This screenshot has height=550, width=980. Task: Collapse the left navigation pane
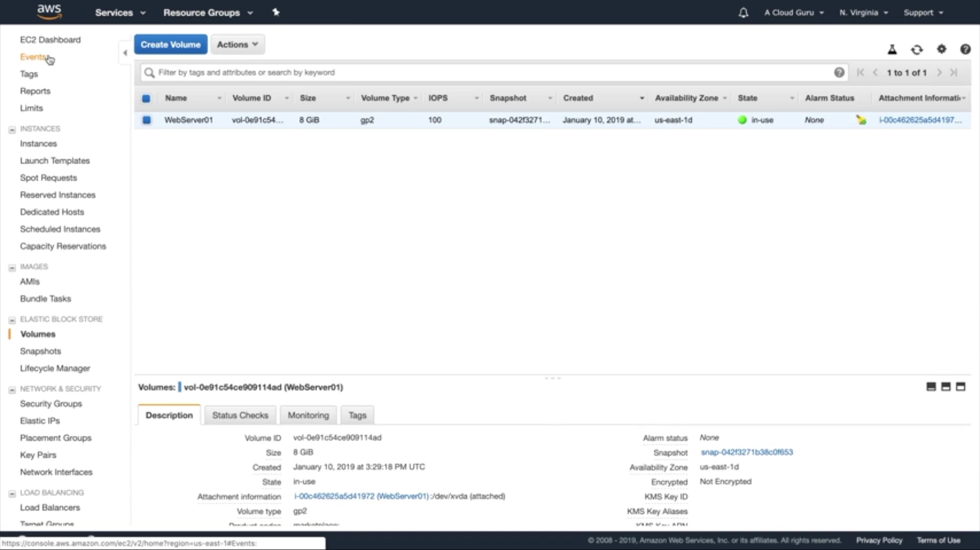[x=125, y=53]
